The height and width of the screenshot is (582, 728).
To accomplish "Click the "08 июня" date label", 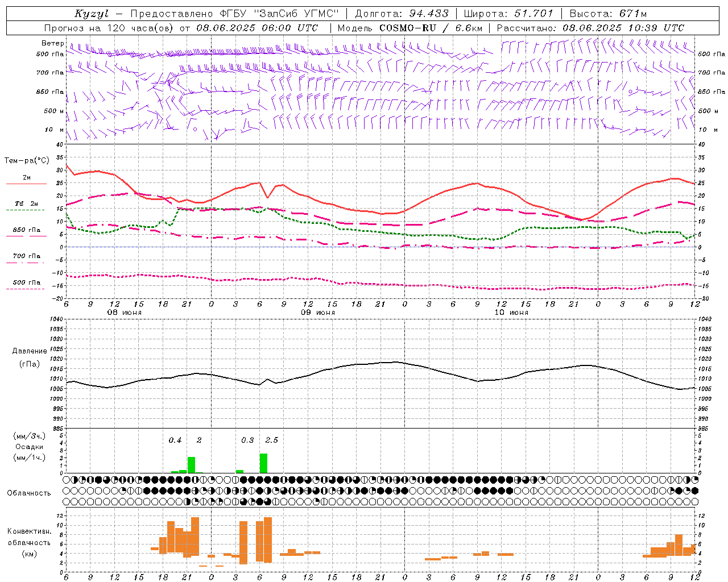I will click(x=125, y=313).
